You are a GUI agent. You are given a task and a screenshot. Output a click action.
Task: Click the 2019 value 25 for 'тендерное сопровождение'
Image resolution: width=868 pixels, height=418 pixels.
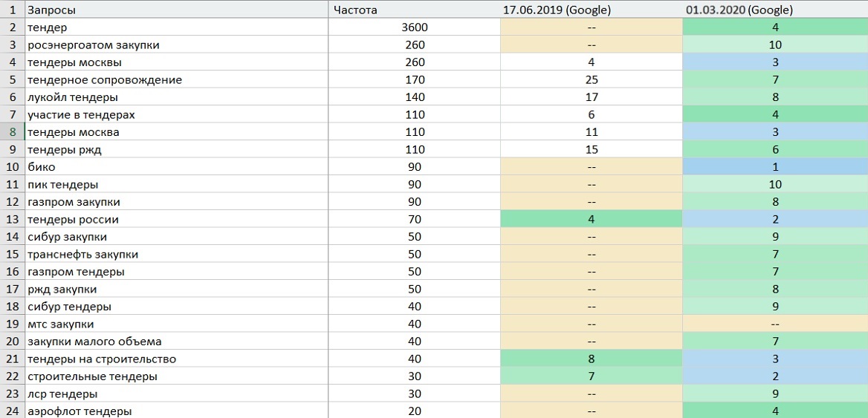592,79
